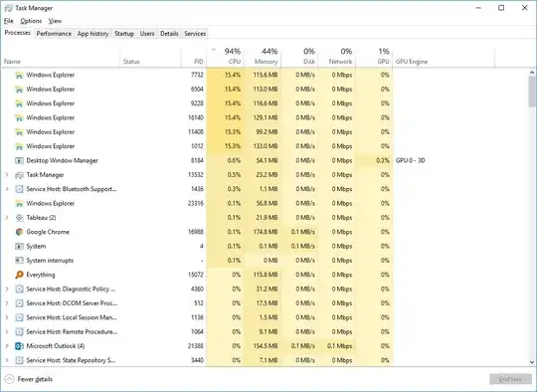
Task: Expand Service Host: DCOM Server group
Action: (7, 303)
